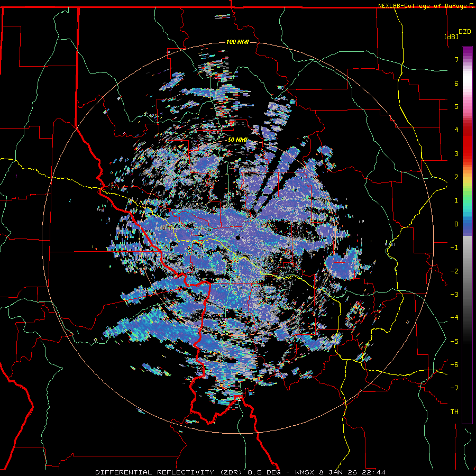Select the 1 value on the scale
Image resolution: width=476 pixels, height=476 pixels.
pyautogui.click(x=456, y=200)
